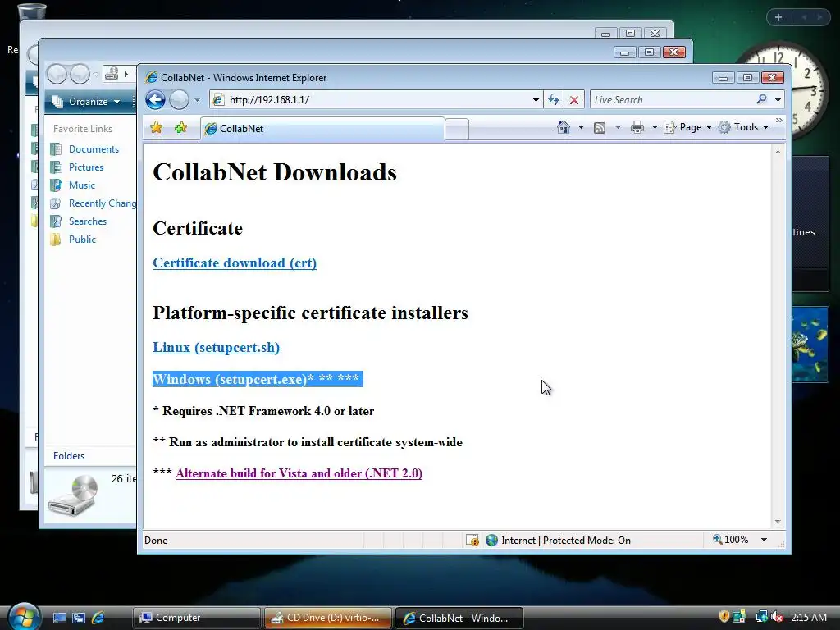This screenshot has height=630, width=840.
Task: Expand the feeds dropdown arrow
Action: tap(618, 127)
